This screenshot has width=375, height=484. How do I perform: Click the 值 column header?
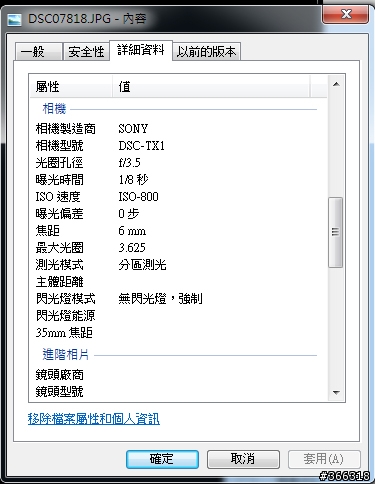click(x=211, y=87)
